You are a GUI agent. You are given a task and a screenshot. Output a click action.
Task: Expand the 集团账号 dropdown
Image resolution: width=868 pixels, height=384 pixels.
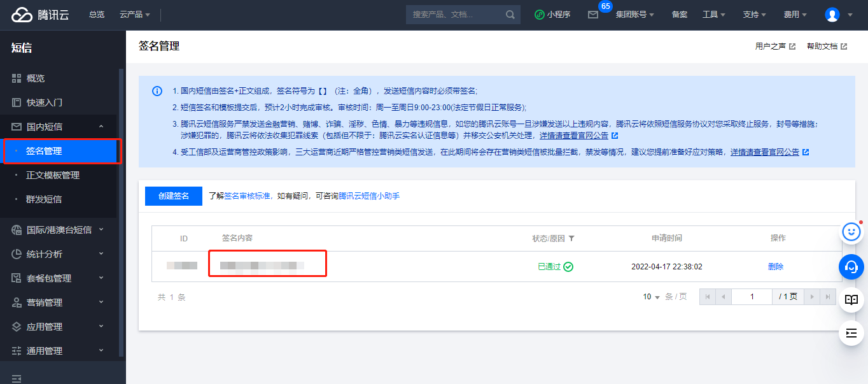tap(634, 15)
